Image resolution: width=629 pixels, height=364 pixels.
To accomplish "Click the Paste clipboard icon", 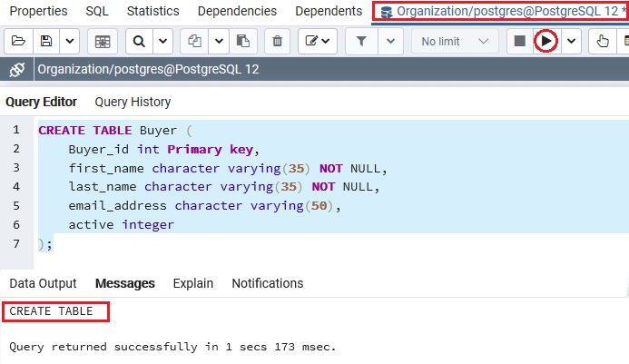I will click(242, 42).
